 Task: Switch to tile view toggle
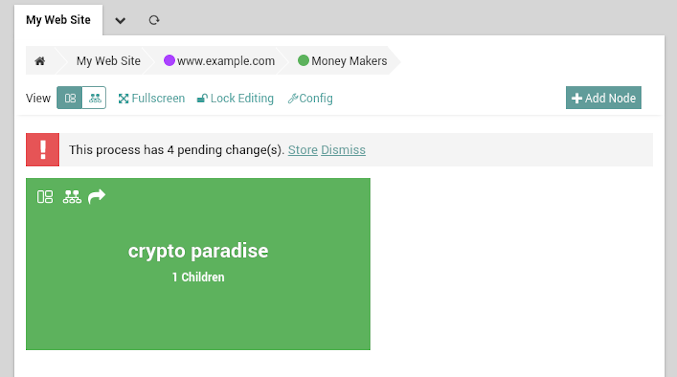(70, 98)
